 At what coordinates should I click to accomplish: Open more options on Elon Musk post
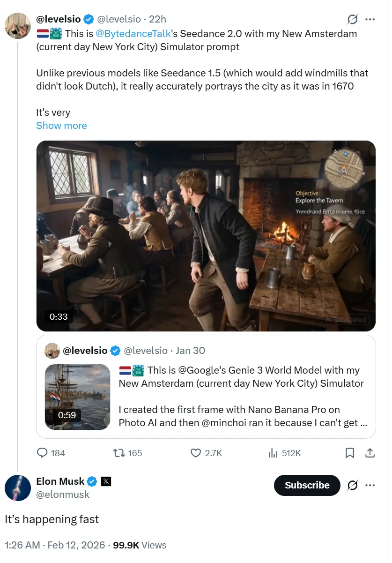click(370, 485)
